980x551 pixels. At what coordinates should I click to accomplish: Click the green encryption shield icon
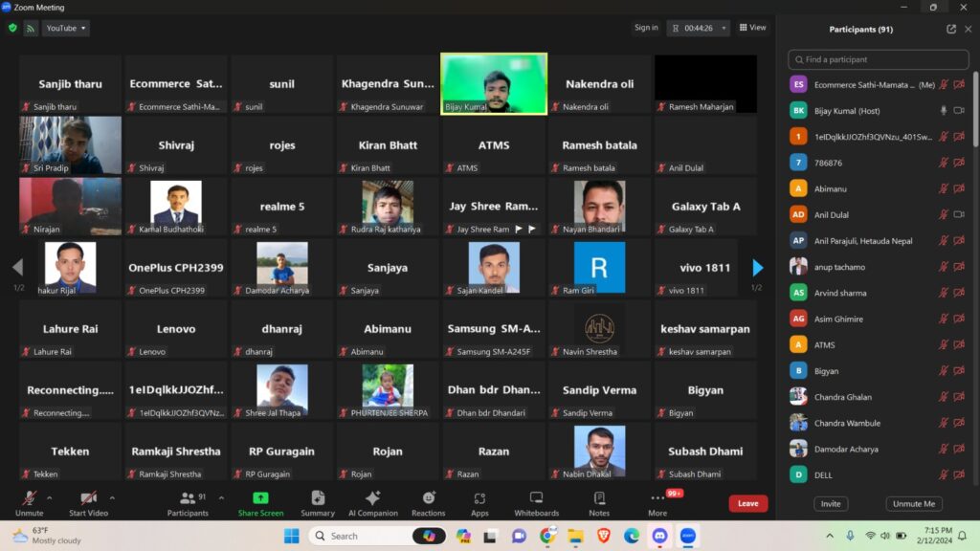pyautogui.click(x=12, y=28)
